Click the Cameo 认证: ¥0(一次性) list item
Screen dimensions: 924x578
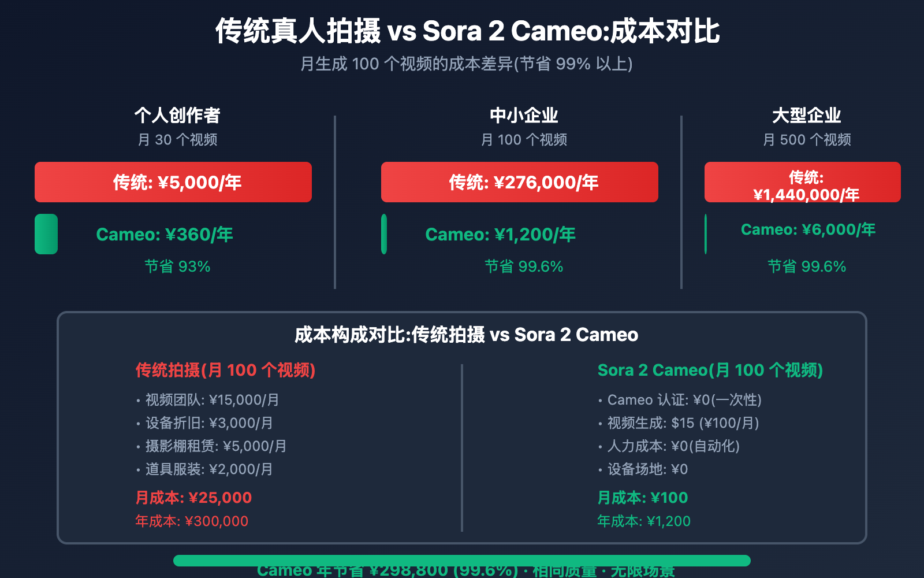(x=684, y=400)
